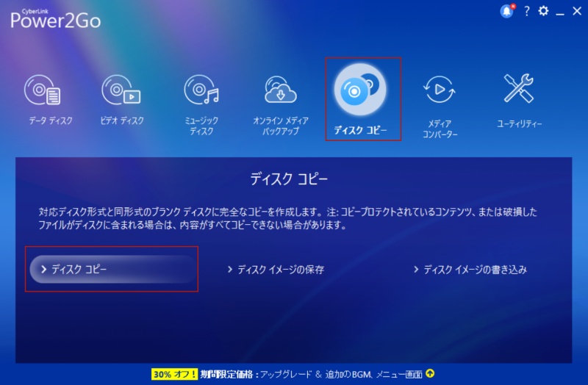
Task: Open the メディア コンバーター converter icon
Action: pyautogui.click(x=439, y=89)
